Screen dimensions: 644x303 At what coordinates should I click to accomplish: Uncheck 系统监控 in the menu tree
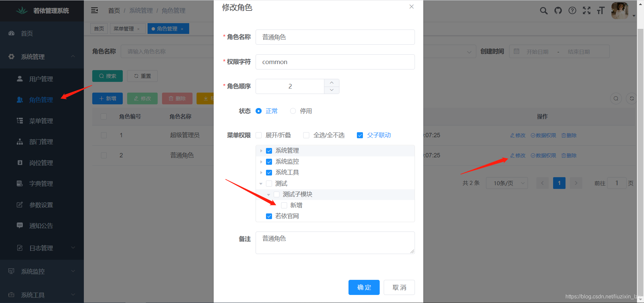269,162
